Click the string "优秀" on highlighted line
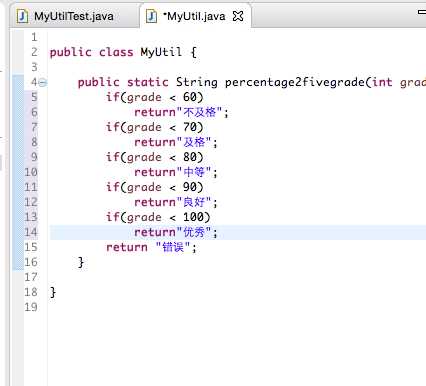The image size is (426, 386). point(194,232)
